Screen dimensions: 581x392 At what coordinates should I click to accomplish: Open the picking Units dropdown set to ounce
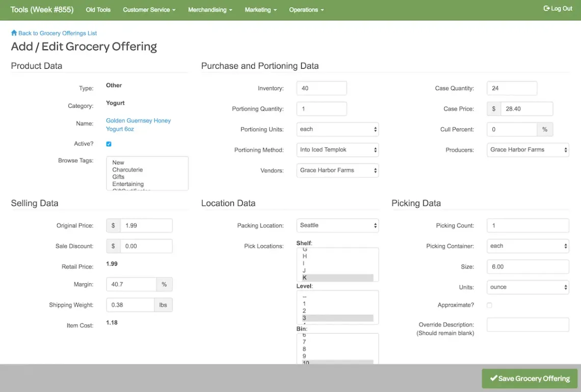pos(527,287)
